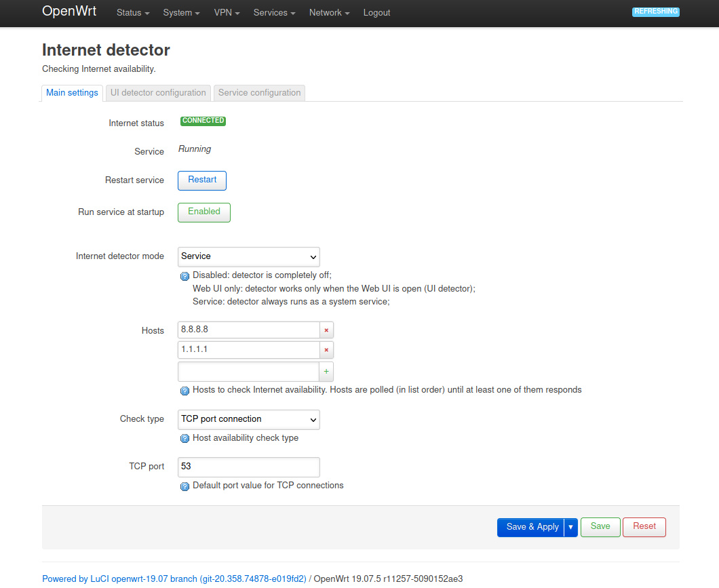
Task: Open the Internet detector mode dropdown
Action: [248, 257]
